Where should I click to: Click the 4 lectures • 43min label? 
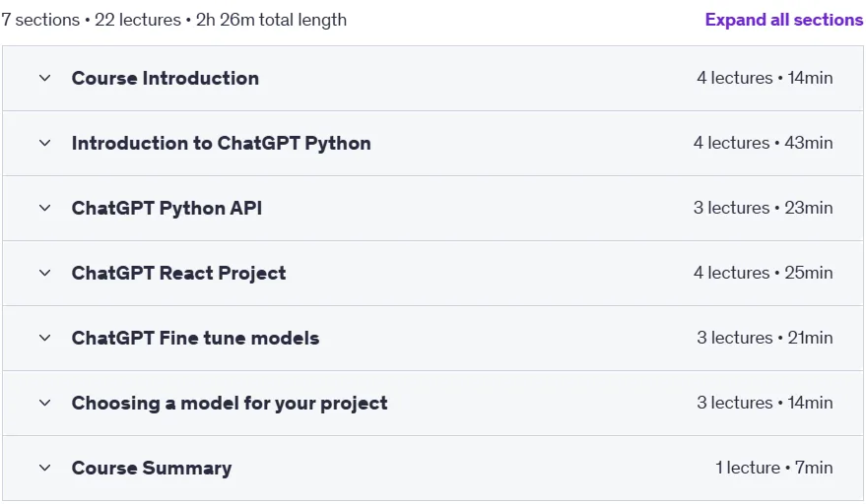point(764,143)
